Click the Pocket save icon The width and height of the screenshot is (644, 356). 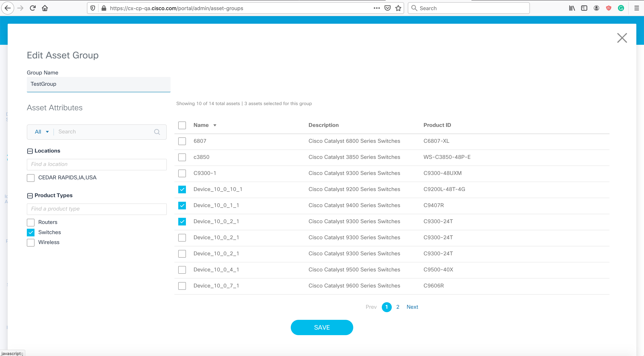click(x=387, y=8)
